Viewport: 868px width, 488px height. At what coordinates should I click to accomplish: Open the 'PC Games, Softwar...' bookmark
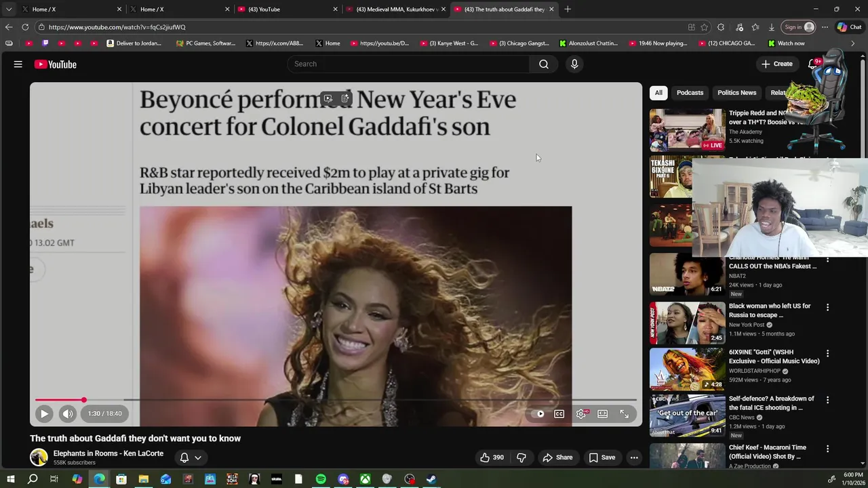[205, 43]
